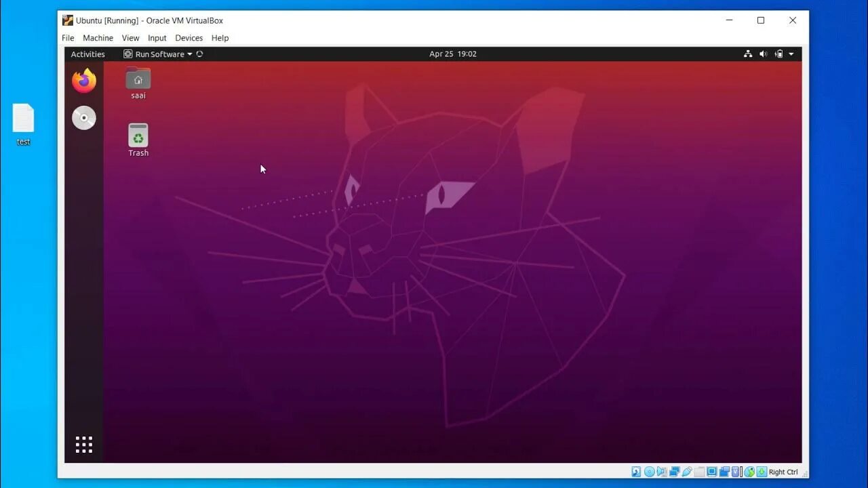Image resolution: width=868 pixels, height=488 pixels.
Task: Select the test file on Windows desktop
Action: point(23,124)
